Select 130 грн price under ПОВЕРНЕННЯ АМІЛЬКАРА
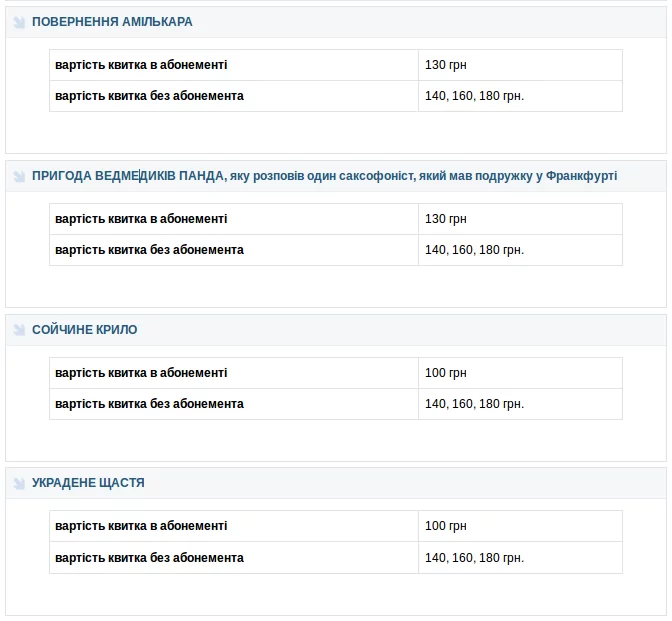 click(446, 65)
